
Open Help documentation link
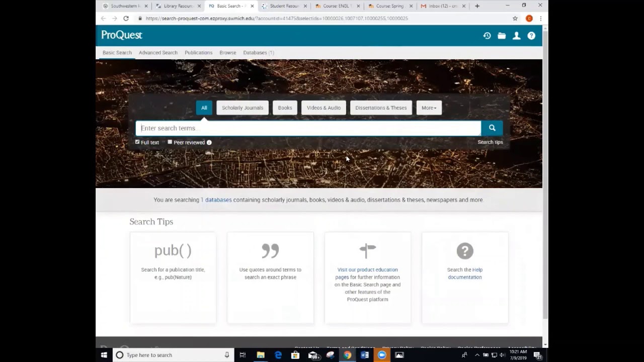[x=465, y=274]
